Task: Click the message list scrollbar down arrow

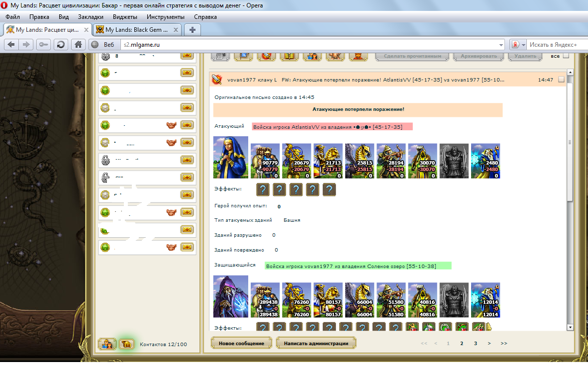Action: (570, 327)
